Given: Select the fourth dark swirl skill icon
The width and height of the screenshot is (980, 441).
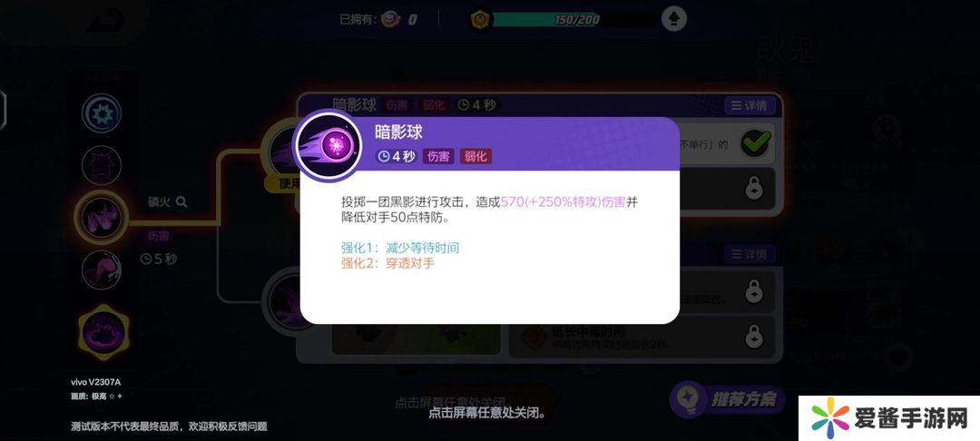Looking at the screenshot, I should click(102, 269).
